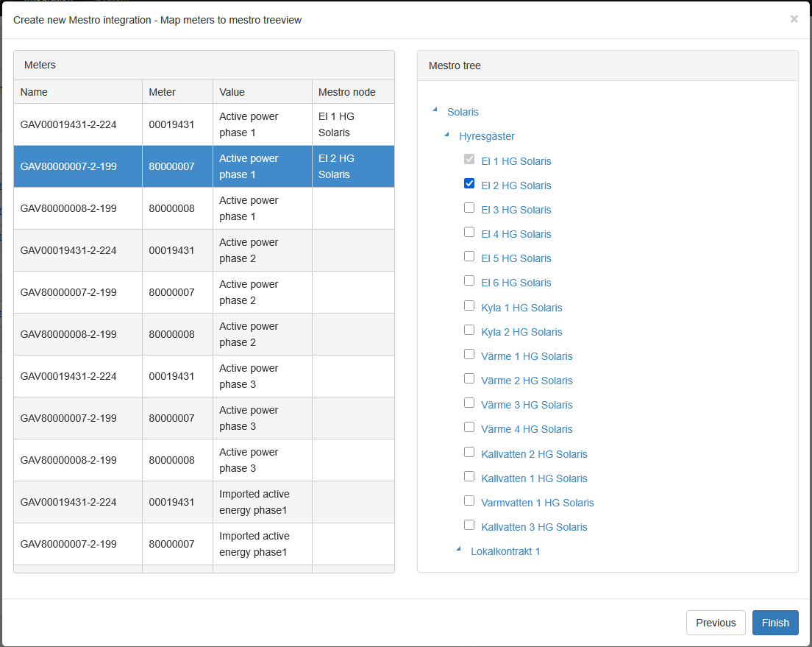Close the Mestro integration dialog

click(794, 19)
